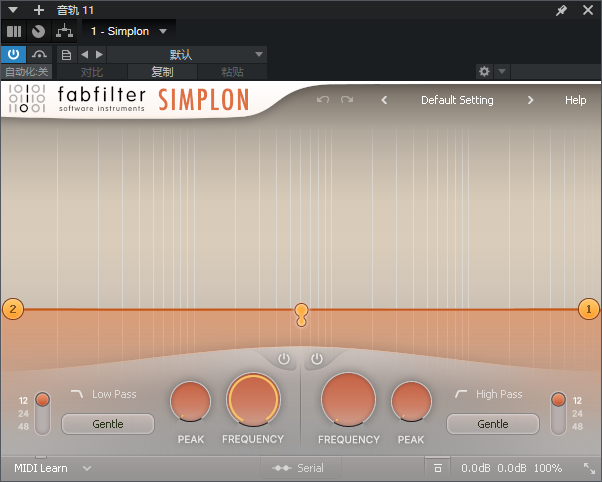Click the FabFilter redo arrow
The width and height of the screenshot is (602, 482).
pos(347,100)
